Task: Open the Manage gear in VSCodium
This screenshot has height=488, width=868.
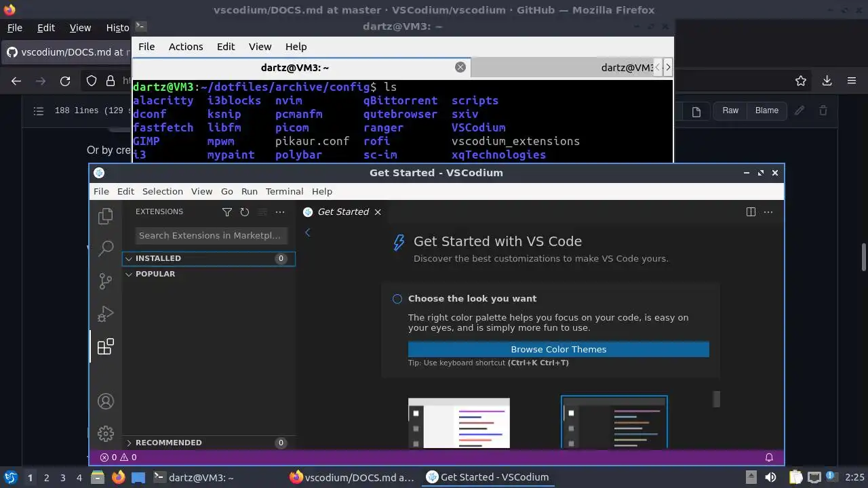Action: [x=105, y=434]
